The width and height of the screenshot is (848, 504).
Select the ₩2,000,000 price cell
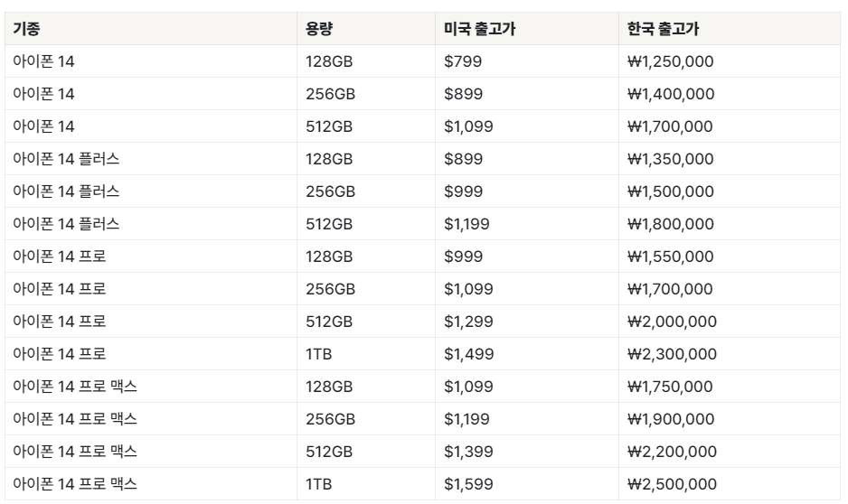pyautogui.click(x=730, y=322)
